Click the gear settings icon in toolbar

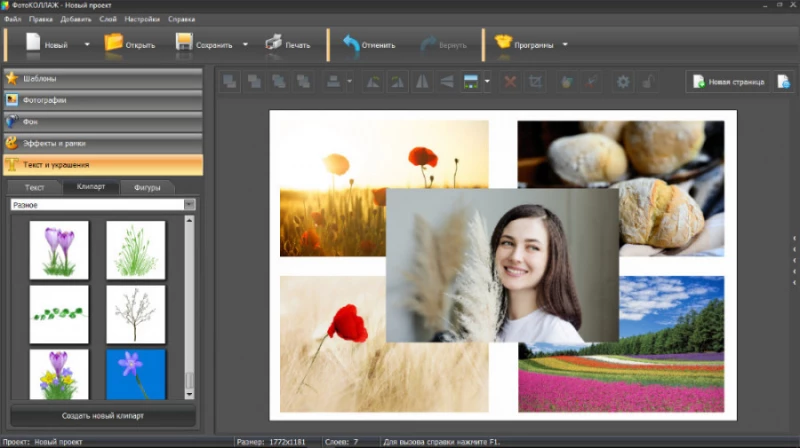click(x=623, y=82)
